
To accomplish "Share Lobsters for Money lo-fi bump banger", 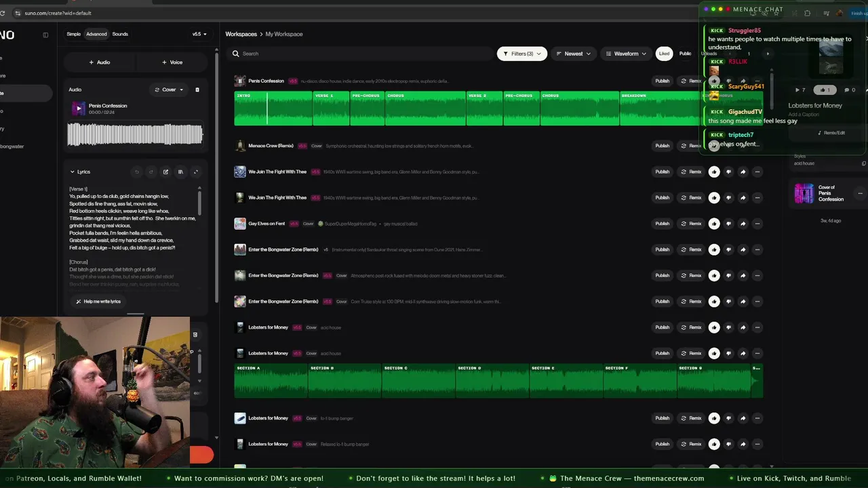I will 743,418.
